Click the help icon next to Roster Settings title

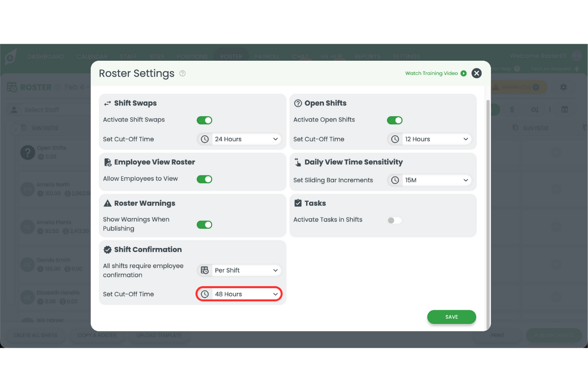pos(182,73)
